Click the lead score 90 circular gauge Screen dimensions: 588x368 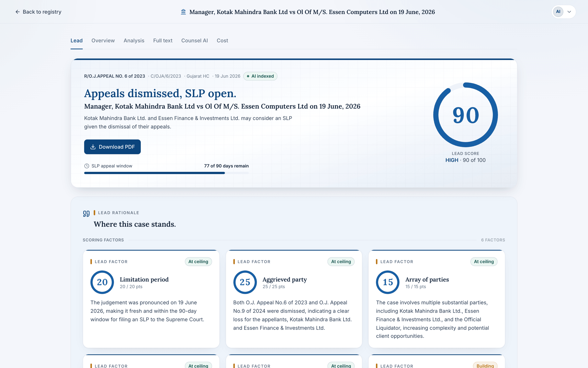click(x=465, y=115)
